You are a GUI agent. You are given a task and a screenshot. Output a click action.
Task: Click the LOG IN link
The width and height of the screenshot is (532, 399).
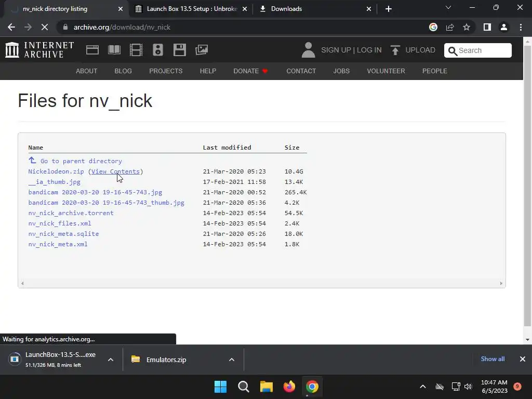pyautogui.click(x=369, y=50)
